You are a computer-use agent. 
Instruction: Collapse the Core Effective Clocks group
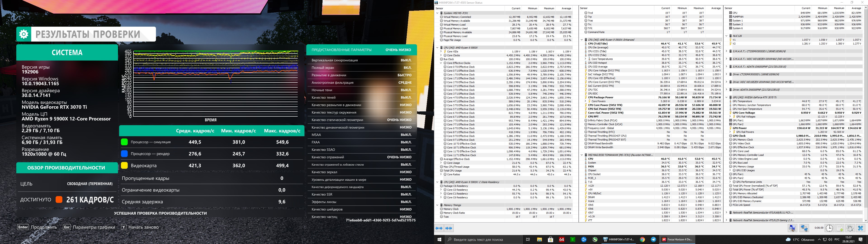(x=441, y=63)
